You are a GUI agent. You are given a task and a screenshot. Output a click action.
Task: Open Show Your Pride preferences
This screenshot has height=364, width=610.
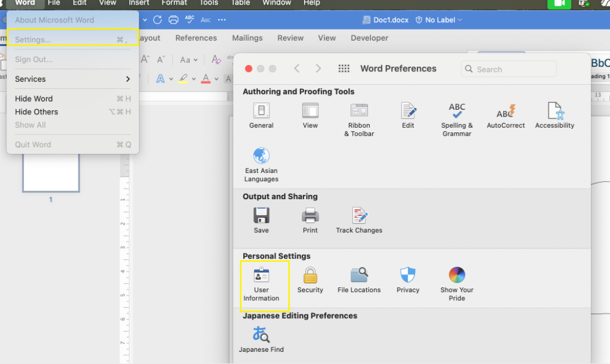(457, 284)
